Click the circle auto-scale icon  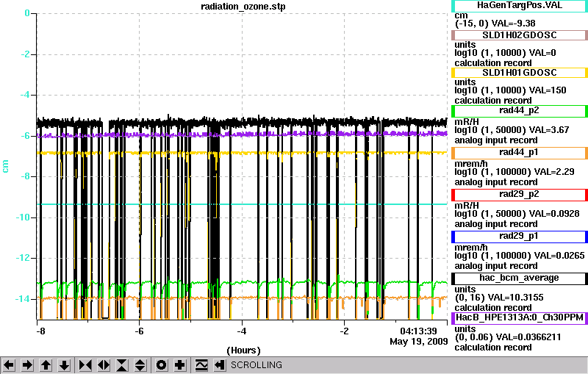coord(162,364)
